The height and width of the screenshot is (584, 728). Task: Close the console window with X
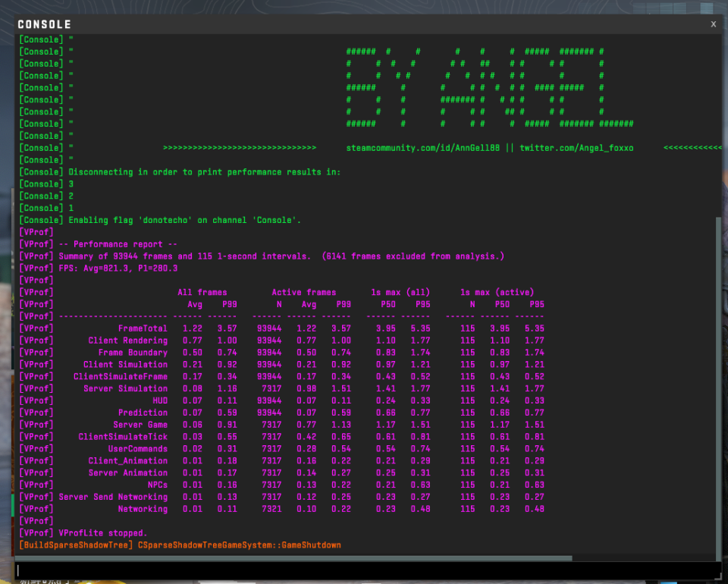click(x=713, y=24)
